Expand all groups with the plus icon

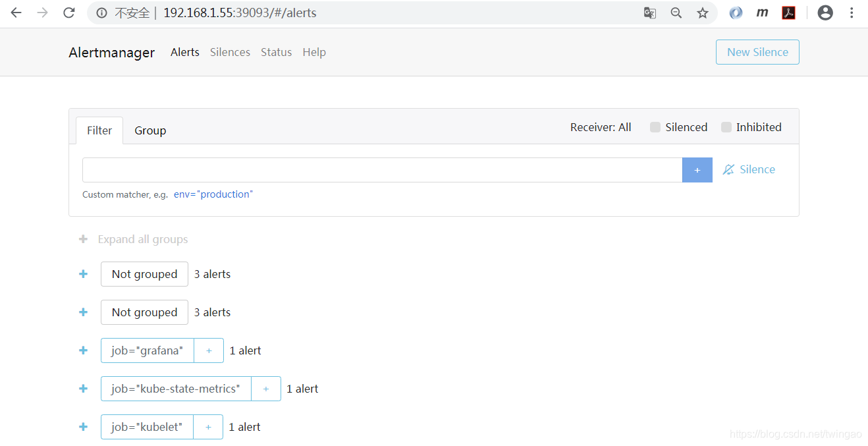pyautogui.click(x=83, y=239)
